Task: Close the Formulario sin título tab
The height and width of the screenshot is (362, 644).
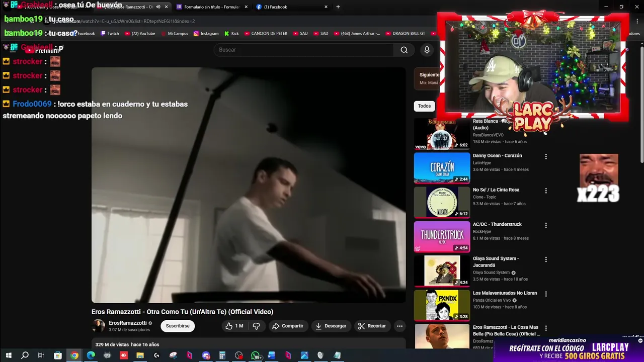Action: [246, 7]
